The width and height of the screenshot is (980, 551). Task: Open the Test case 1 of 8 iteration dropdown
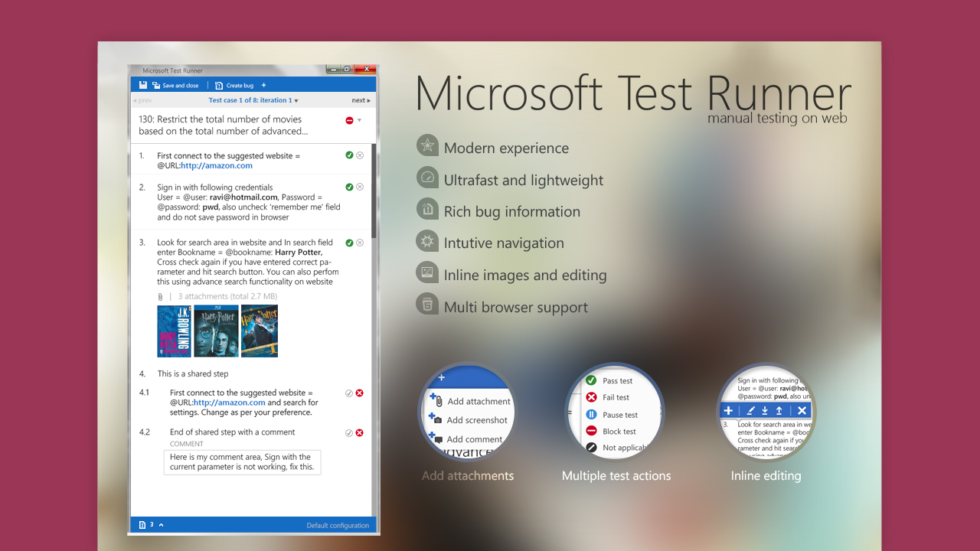253,100
